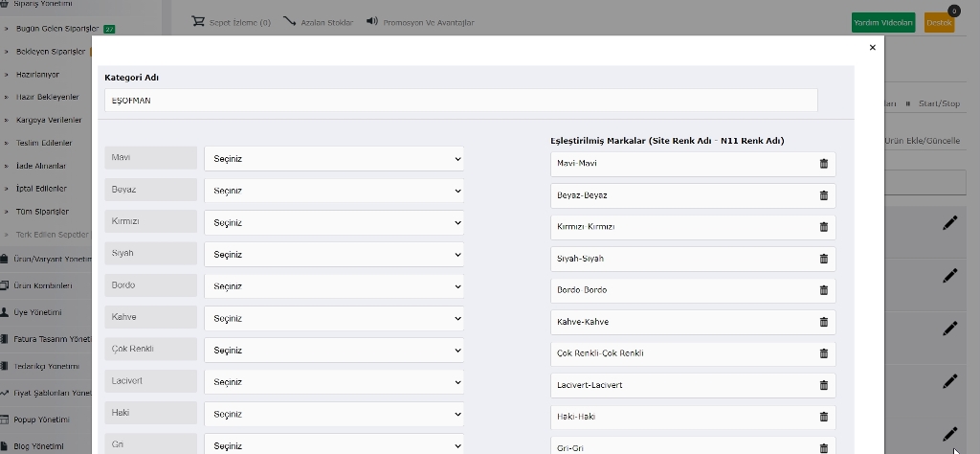Remove the Kahve-Kahve entry

coord(823,322)
